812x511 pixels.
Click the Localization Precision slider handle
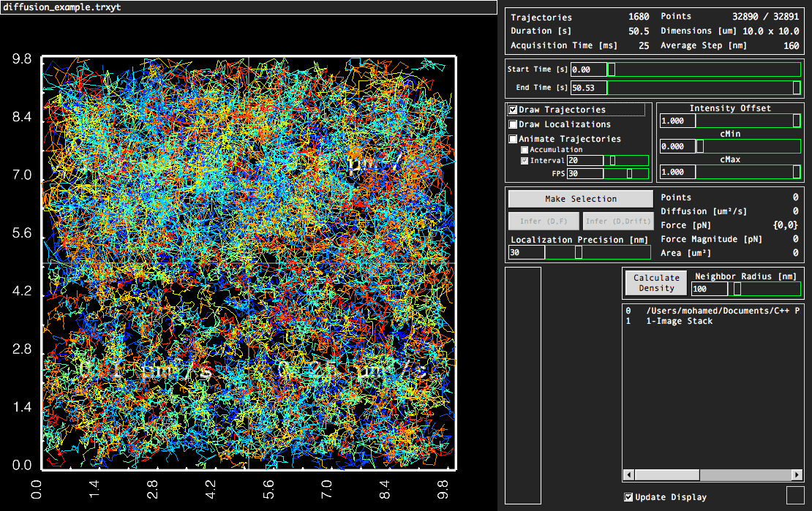(x=579, y=252)
